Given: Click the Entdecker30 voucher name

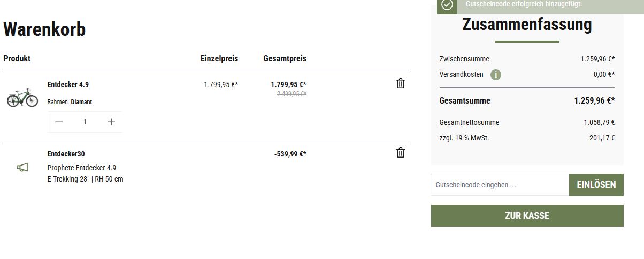Looking at the screenshot, I should click(66, 154).
